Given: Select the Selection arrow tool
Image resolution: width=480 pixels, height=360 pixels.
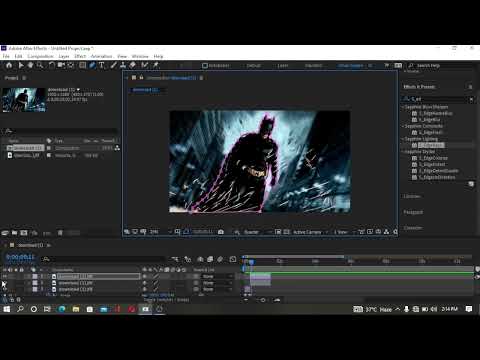Looking at the screenshot, I should [x=21, y=65].
